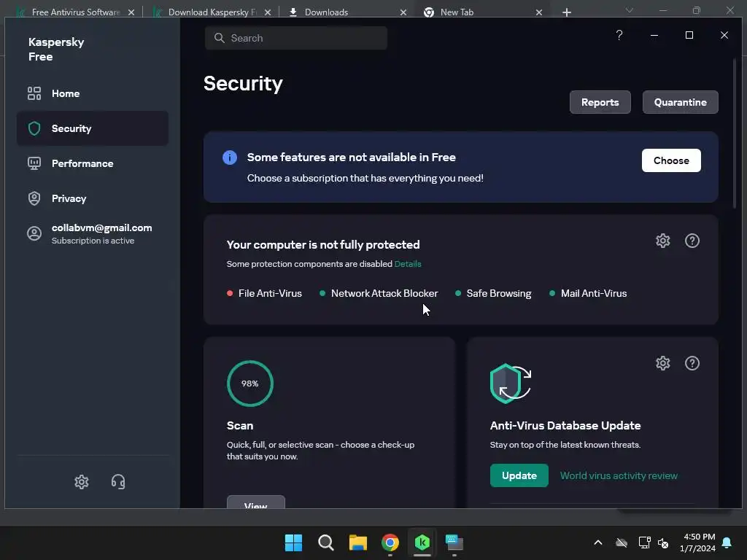The width and height of the screenshot is (747, 560).
Task: Click the database update shield icon
Action: click(510, 384)
